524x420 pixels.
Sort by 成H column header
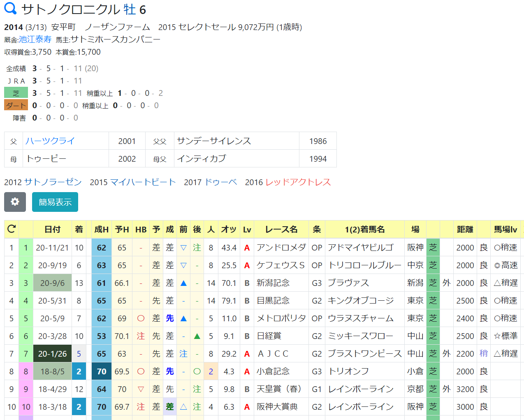click(102, 230)
